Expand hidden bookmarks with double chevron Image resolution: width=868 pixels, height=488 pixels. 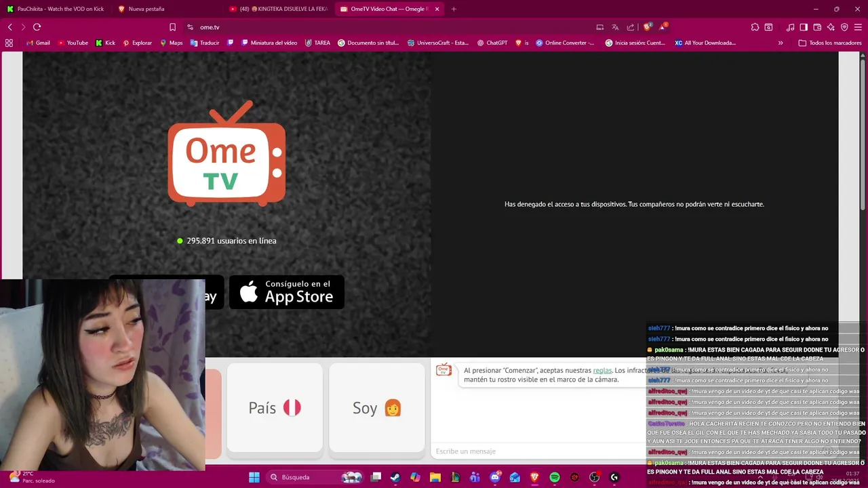pyautogui.click(x=781, y=43)
